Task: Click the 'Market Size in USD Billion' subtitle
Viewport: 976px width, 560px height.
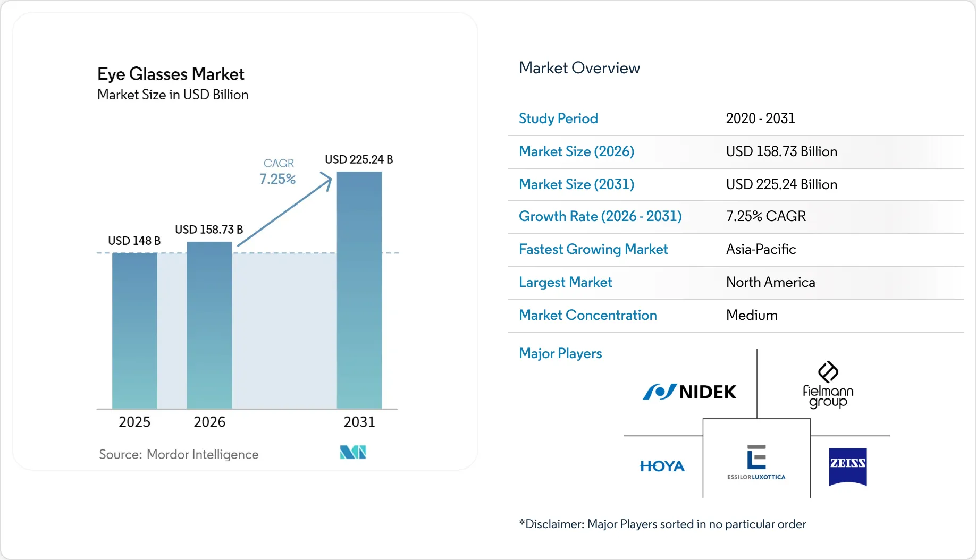Action: (173, 95)
